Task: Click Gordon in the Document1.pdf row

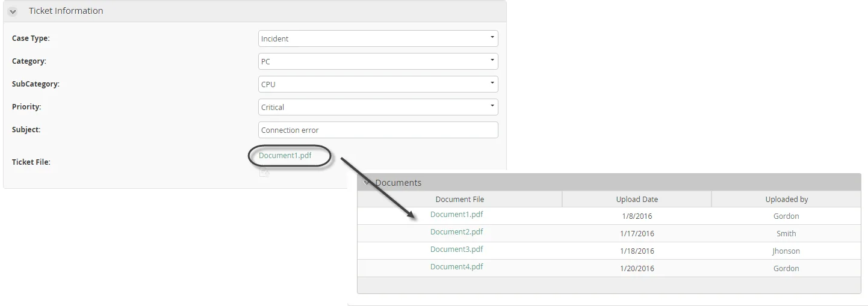Action: coord(786,216)
